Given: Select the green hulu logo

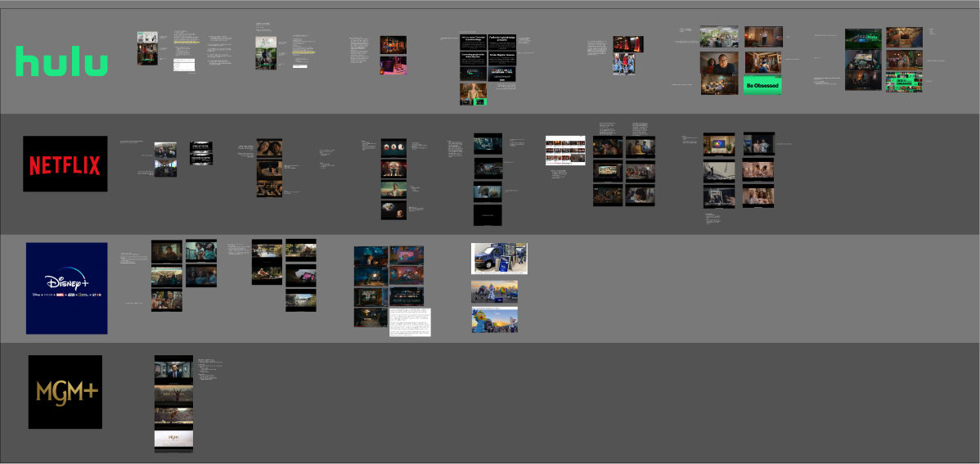Looking at the screenshot, I should tap(61, 61).
